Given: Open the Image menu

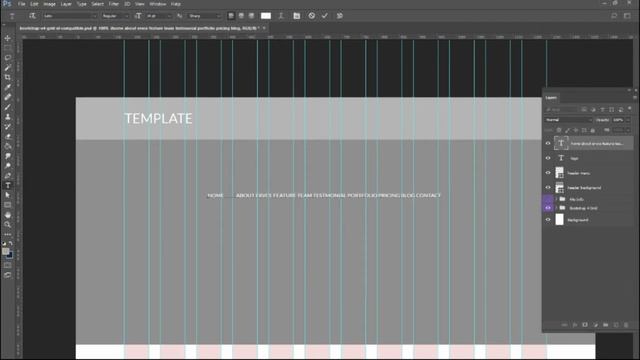Looking at the screenshot, I should 49,4.
